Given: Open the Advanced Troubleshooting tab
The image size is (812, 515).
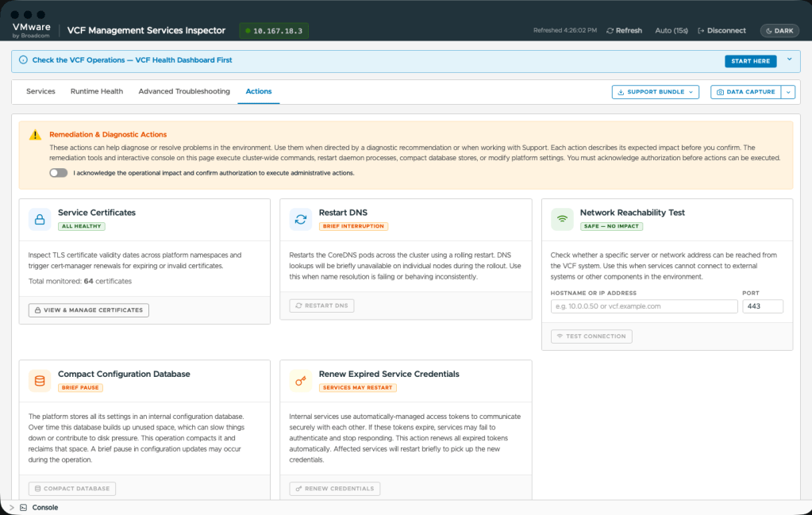Looking at the screenshot, I should (x=184, y=91).
